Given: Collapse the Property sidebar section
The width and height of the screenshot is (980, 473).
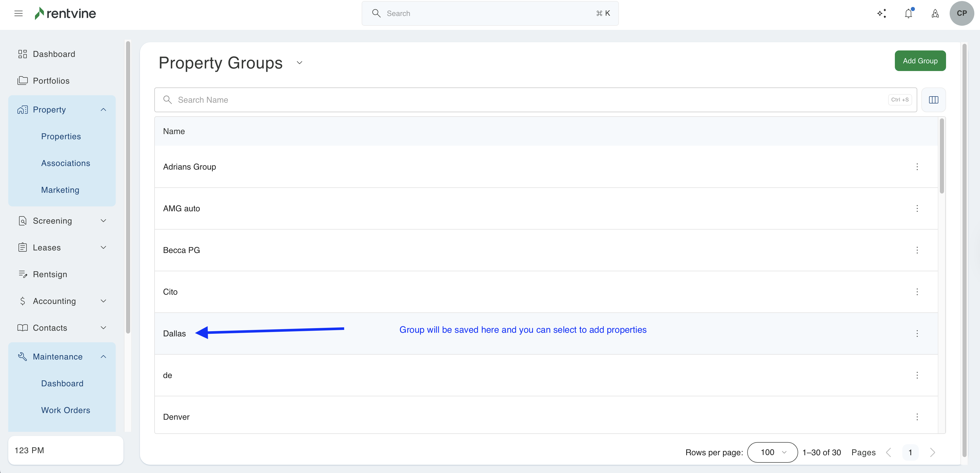Looking at the screenshot, I should [103, 110].
